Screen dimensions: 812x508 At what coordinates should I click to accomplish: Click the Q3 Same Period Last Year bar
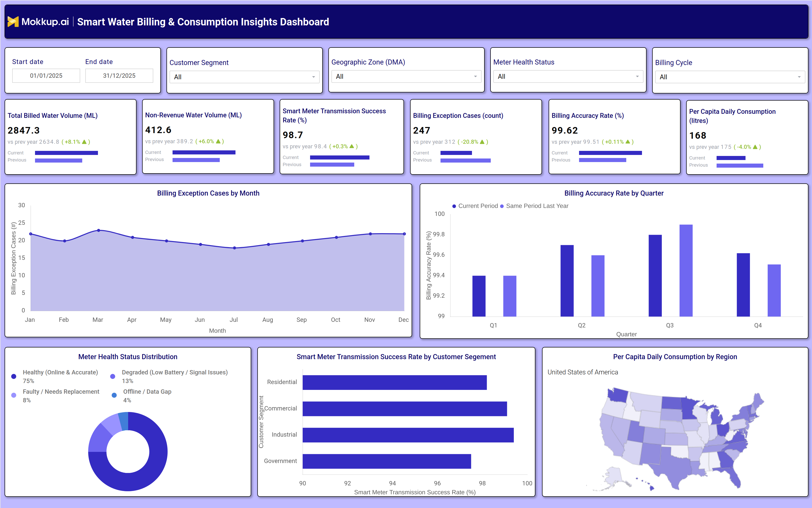click(x=686, y=271)
